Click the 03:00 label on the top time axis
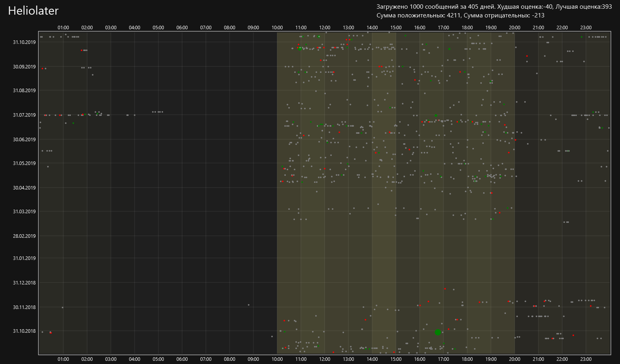The height and width of the screenshot is (364, 620). tap(111, 28)
